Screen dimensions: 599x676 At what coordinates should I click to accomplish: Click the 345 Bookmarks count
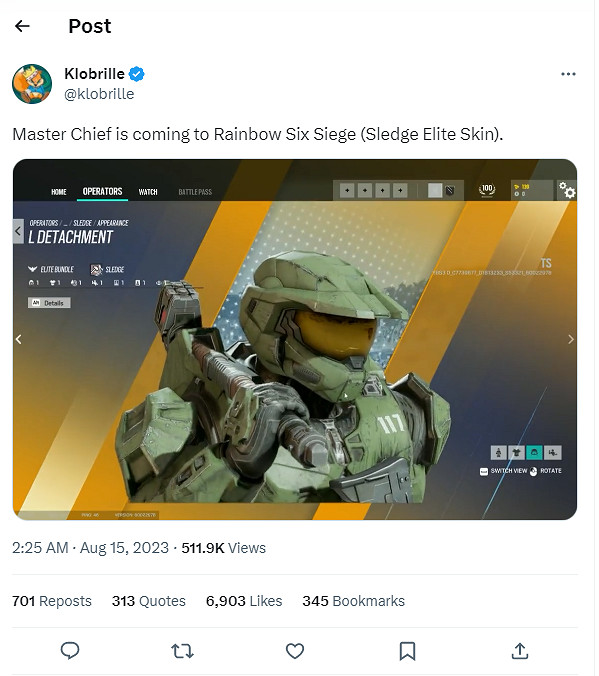[354, 601]
